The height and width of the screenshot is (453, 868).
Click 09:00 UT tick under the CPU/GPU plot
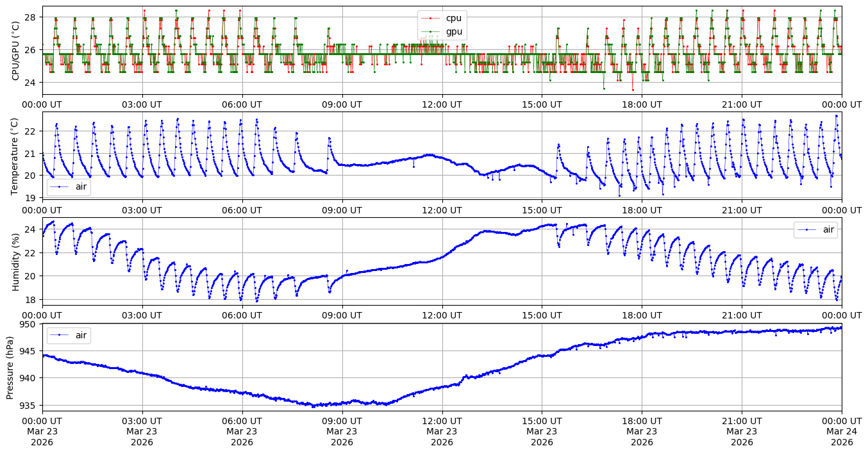[x=342, y=104]
